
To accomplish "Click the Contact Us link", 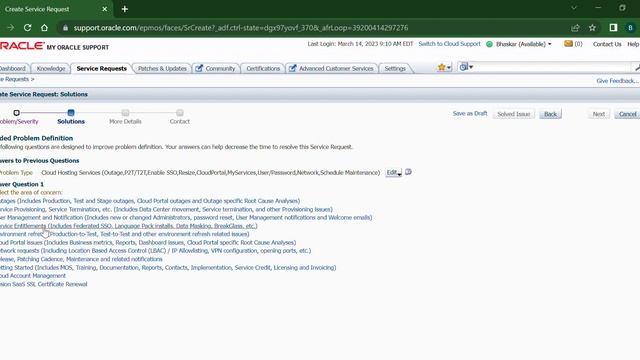I will point(607,44).
